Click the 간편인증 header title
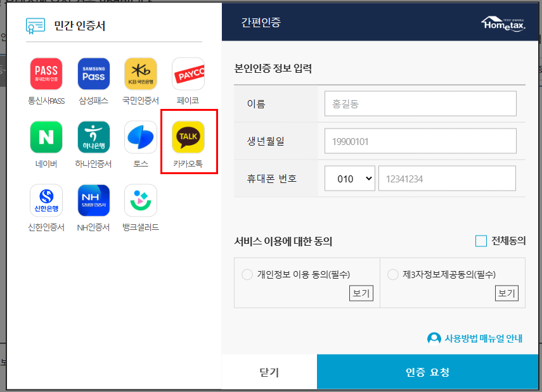Image resolution: width=542 pixels, height=392 pixels. point(261,22)
